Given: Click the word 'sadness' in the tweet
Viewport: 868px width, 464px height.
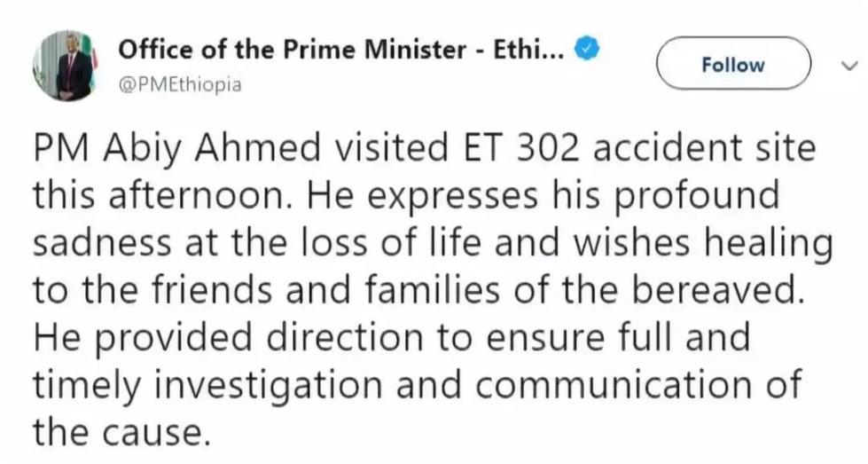Looking at the screenshot, I should (103, 243).
